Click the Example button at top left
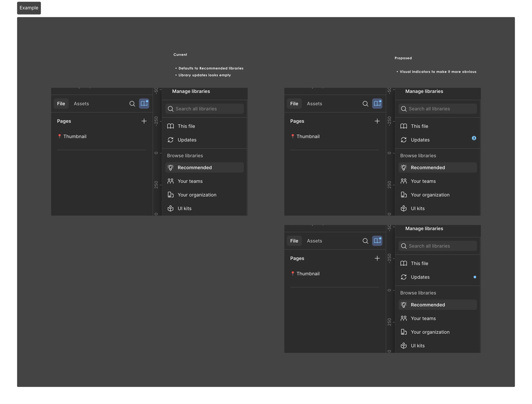The height and width of the screenshot is (404, 532). pos(29,8)
